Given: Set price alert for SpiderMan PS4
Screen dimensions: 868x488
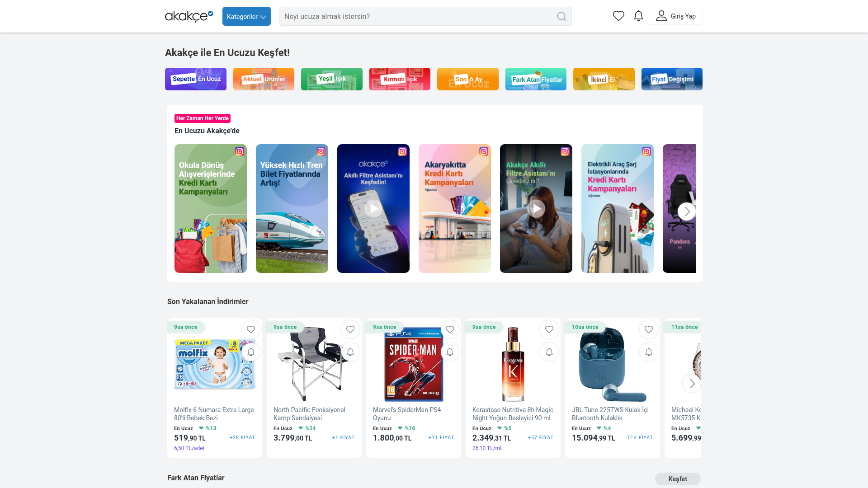Looking at the screenshot, I should [450, 352].
